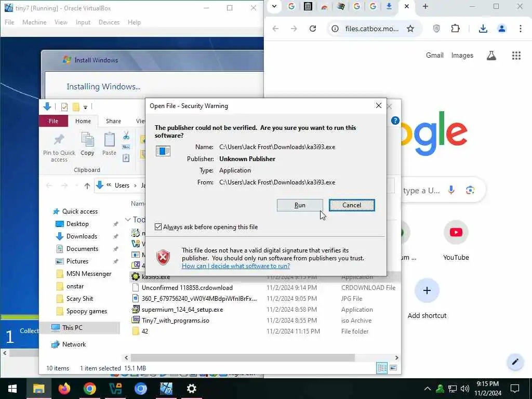Viewport: 532px width, 399px height.
Task: Click voice search microphone icon
Action: tap(451, 190)
